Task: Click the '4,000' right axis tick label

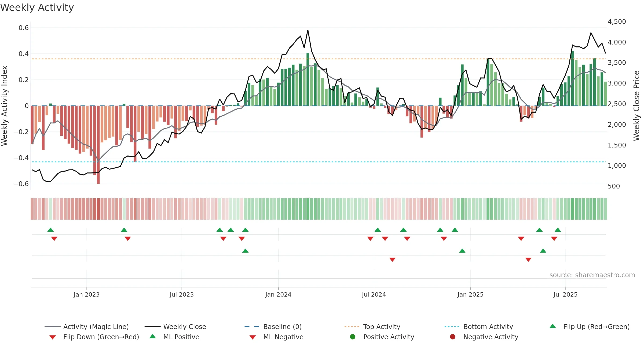Action: (617, 42)
